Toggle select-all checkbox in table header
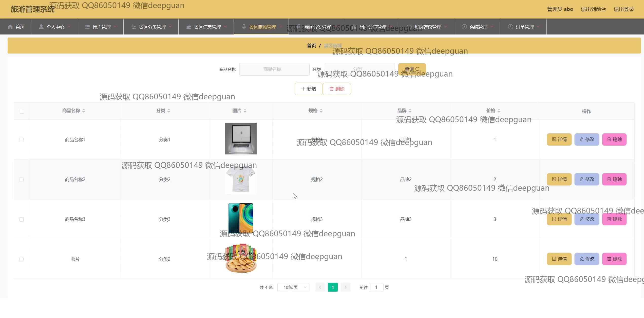The image size is (644, 318). click(x=22, y=111)
